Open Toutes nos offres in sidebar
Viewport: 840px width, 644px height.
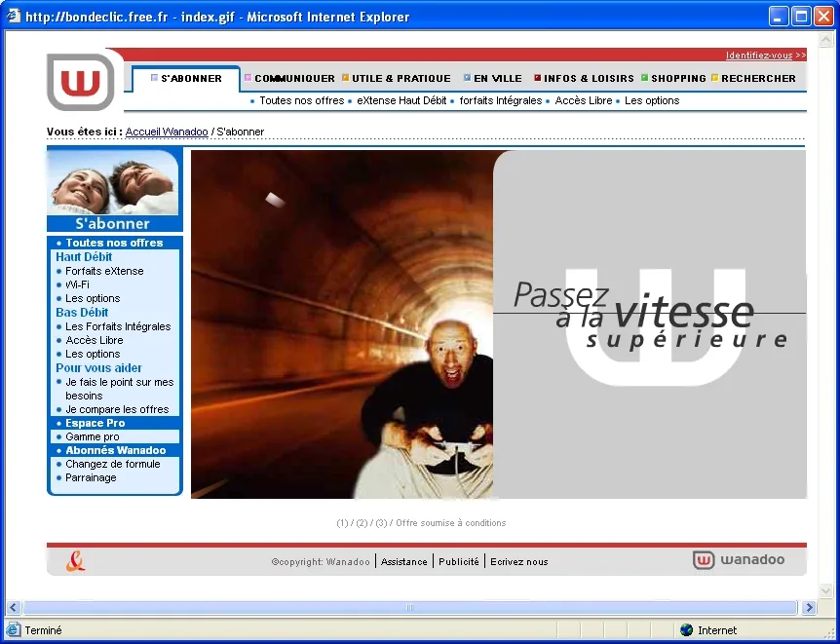click(x=114, y=243)
